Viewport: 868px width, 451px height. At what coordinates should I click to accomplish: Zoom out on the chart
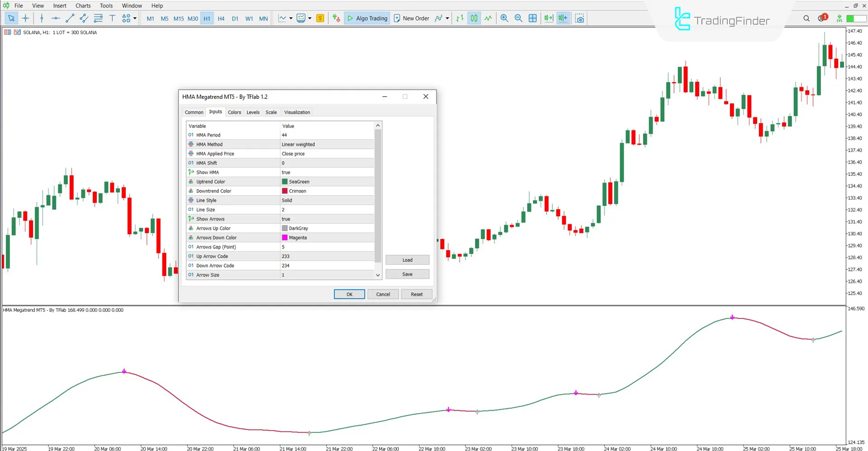[x=518, y=18]
